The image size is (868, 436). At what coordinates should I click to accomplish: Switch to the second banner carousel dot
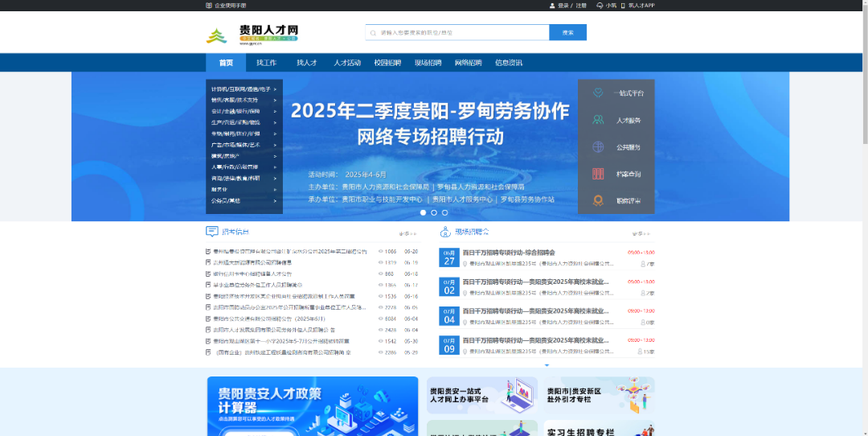coord(434,212)
